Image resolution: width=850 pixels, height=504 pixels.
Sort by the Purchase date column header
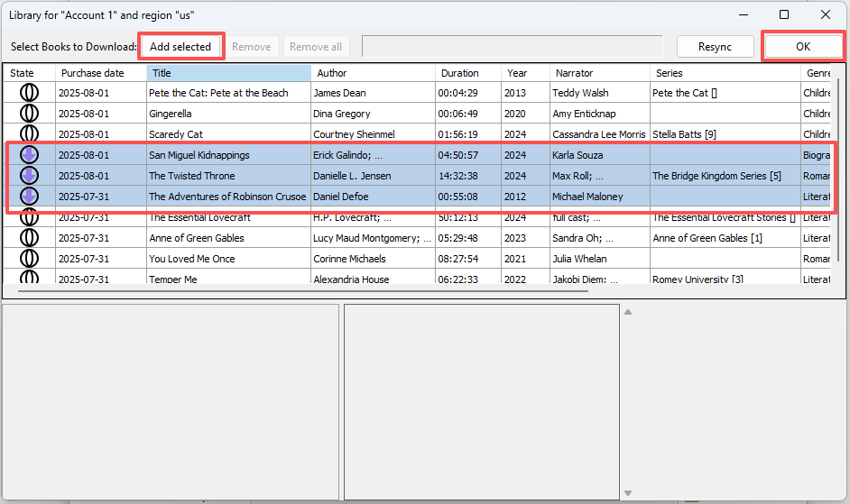tap(101, 73)
